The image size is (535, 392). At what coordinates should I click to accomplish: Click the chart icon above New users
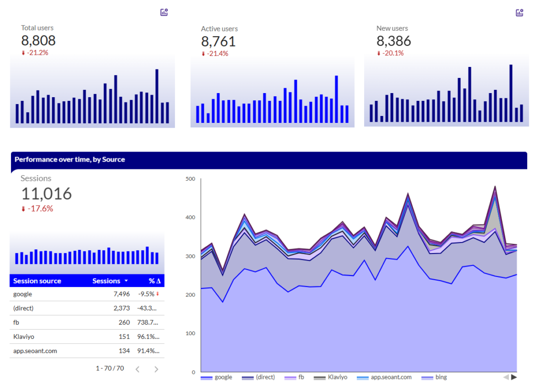519,13
